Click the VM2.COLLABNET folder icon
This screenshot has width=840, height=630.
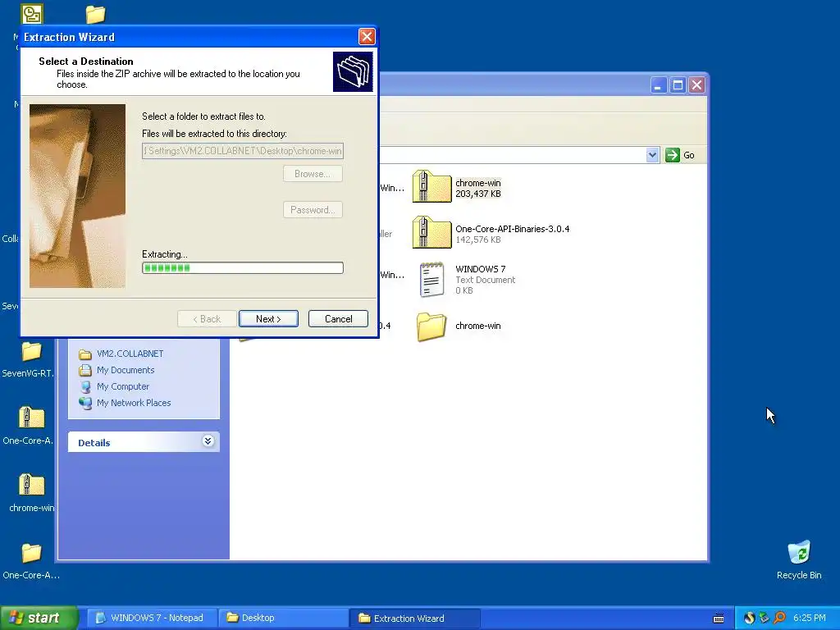click(x=85, y=354)
